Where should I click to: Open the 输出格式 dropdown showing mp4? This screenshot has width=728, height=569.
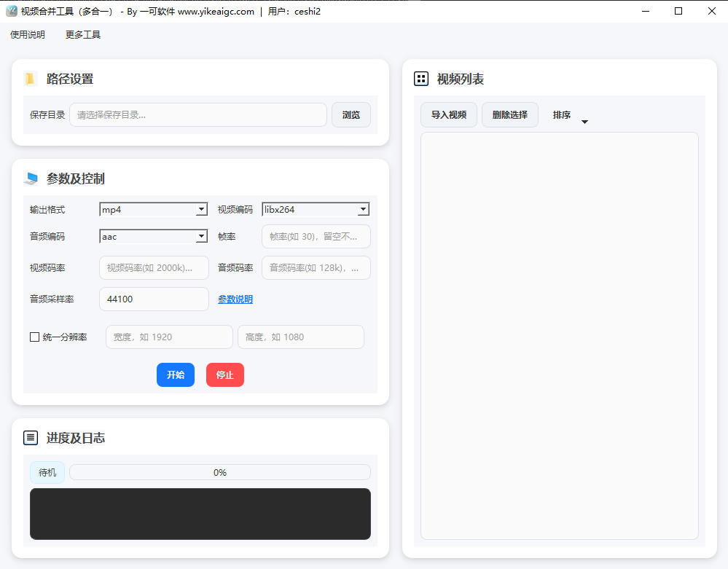pyautogui.click(x=153, y=209)
